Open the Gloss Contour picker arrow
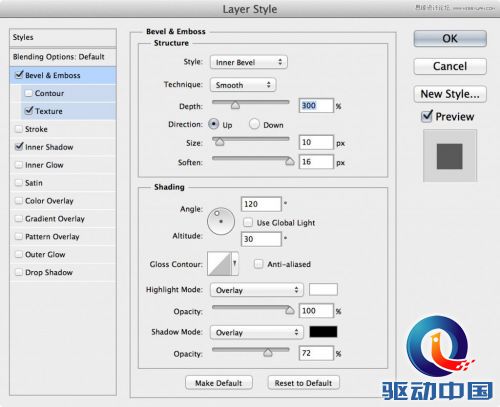500x407 pixels. pos(235,264)
